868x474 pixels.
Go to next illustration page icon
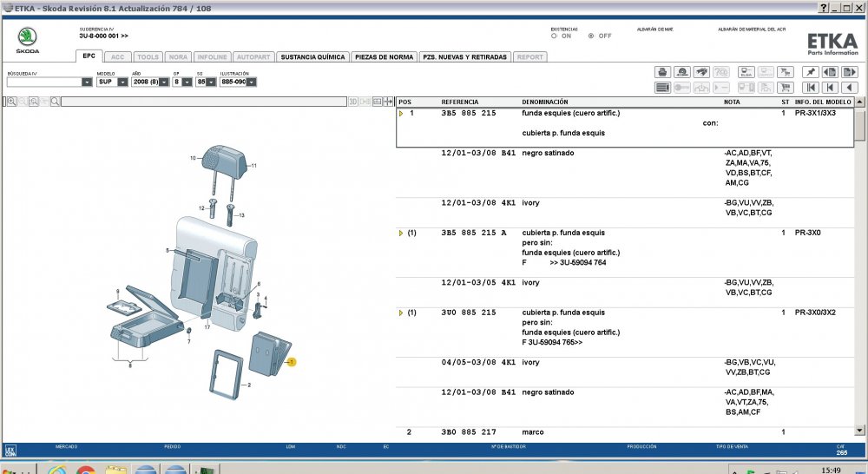click(849, 72)
